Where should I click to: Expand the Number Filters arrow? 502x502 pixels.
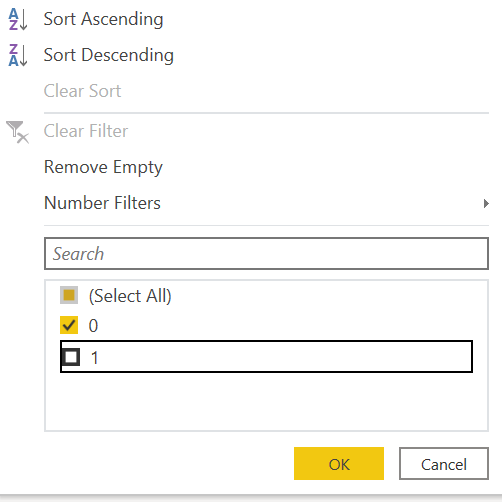[486, 203]
